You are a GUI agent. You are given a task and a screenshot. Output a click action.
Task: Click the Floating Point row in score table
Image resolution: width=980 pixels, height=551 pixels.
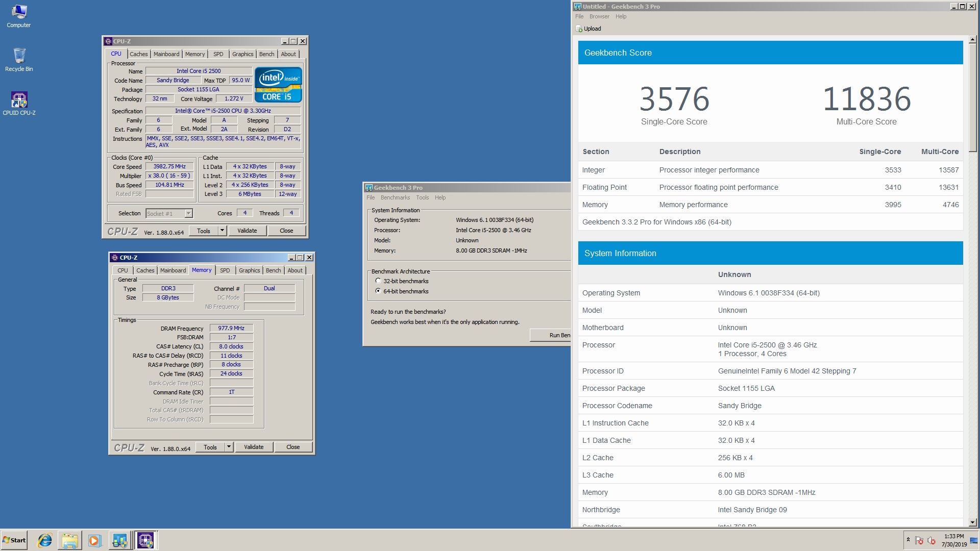click(x=770, y=187)
